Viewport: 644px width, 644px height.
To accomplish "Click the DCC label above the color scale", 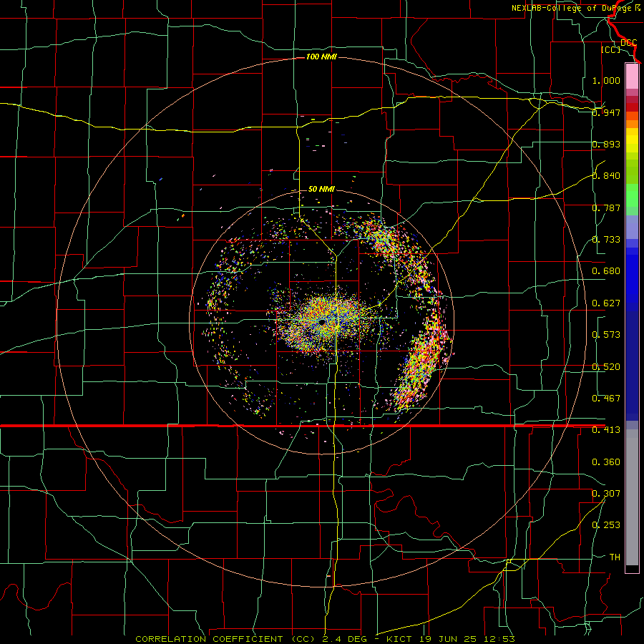I will (x=629, y=43).
